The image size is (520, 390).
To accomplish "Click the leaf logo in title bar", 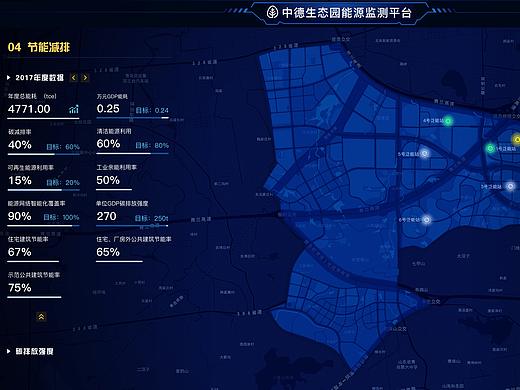I will pos(272,13).
